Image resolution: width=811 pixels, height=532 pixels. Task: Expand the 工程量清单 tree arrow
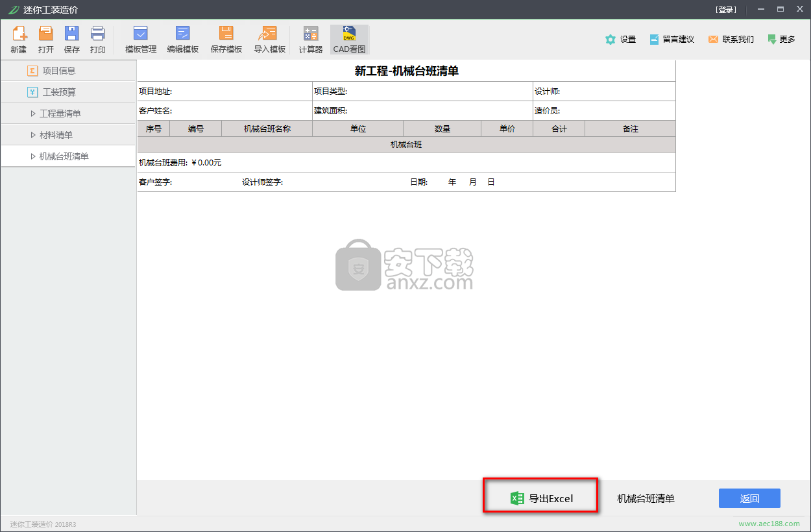[33, 114]
